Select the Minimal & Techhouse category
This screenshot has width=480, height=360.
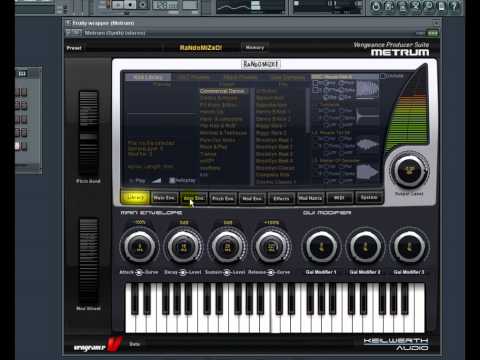click(x=223, y=133)
